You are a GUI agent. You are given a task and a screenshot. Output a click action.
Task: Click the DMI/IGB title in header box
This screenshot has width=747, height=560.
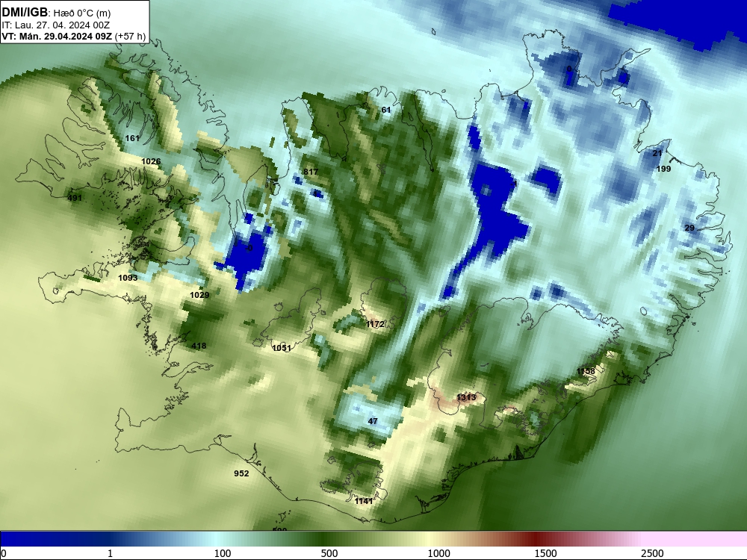[25, 12]
